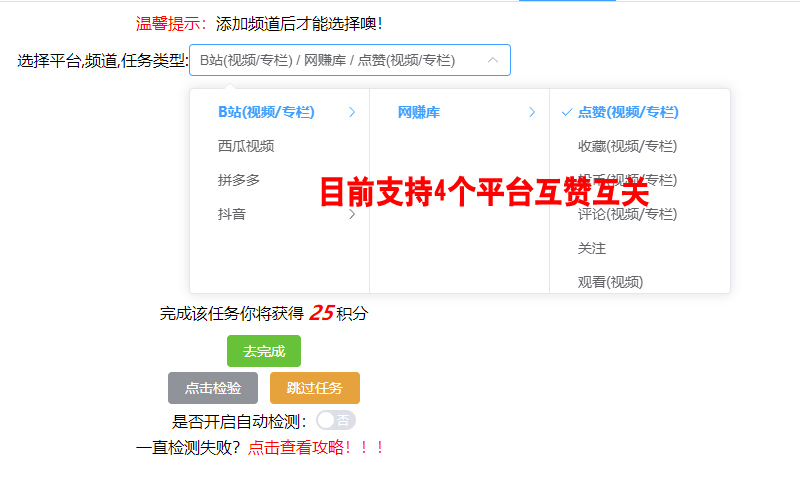The image size is (800, 481).
Task: Pick 抖音 in the platform list
Action: pos(232,214)
